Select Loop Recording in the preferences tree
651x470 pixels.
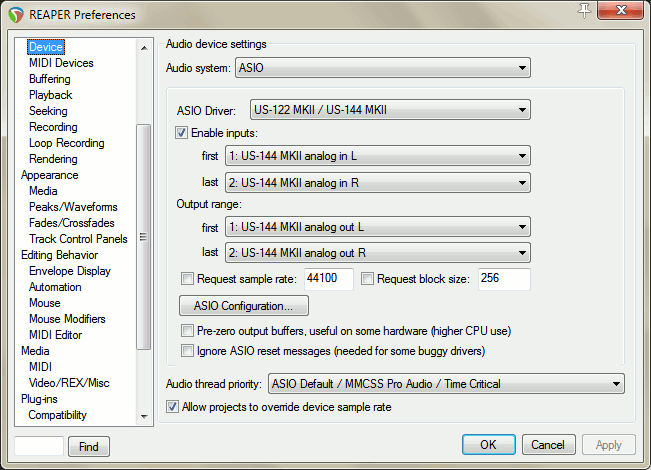(67, 143)
